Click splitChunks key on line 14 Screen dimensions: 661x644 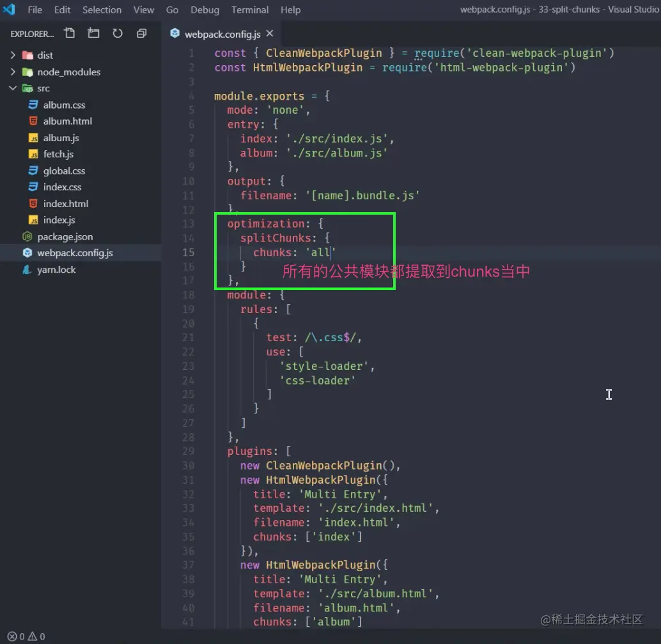click(x=276, y=238)
